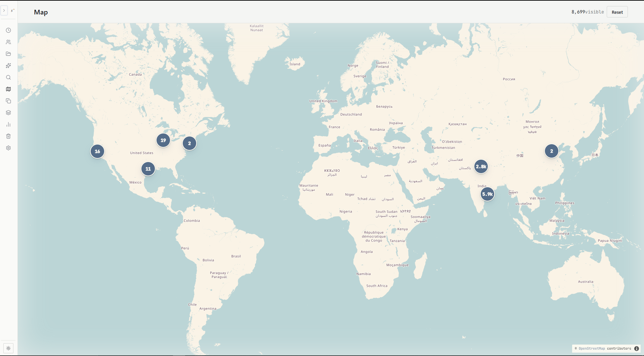Image resolution: width=644 pixels, height=356 pixels.
Task: Toggle the light/dark theme sun icon
Action: (x=8, y=348)
